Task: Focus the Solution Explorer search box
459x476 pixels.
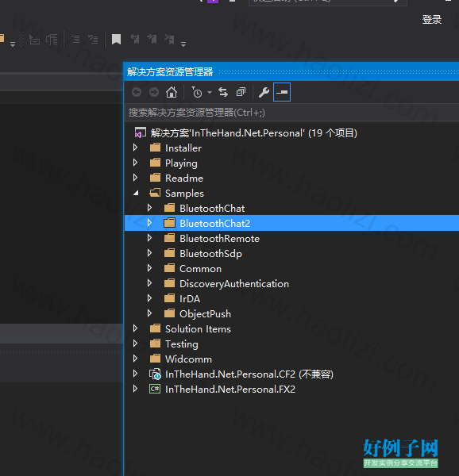Action: [291, 113]
